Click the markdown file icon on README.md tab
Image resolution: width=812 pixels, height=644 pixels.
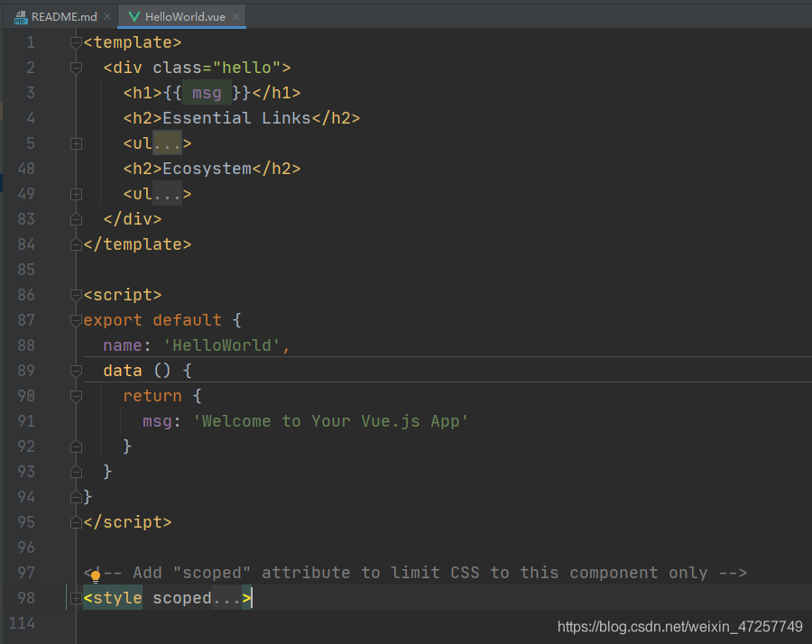tap(21, 18)
